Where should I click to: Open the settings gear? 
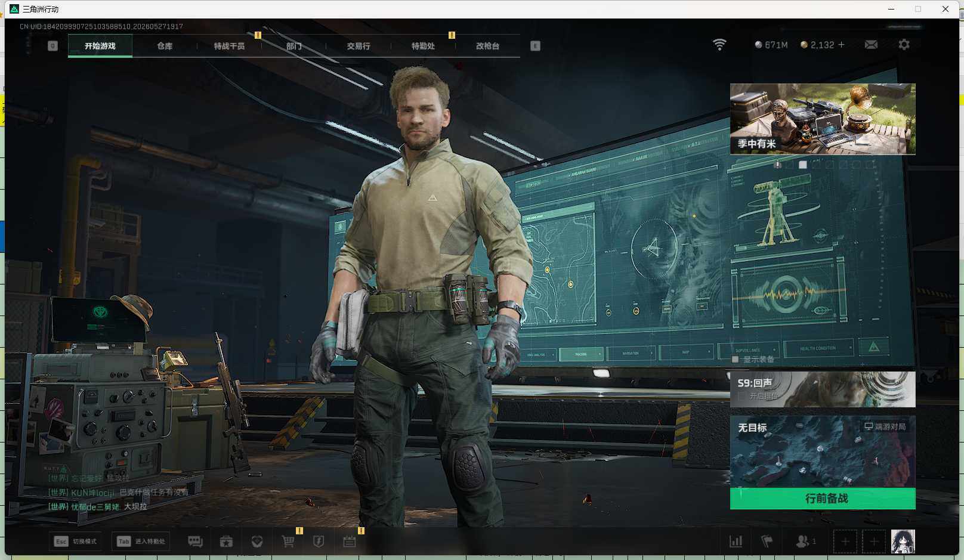click(904, 45)
